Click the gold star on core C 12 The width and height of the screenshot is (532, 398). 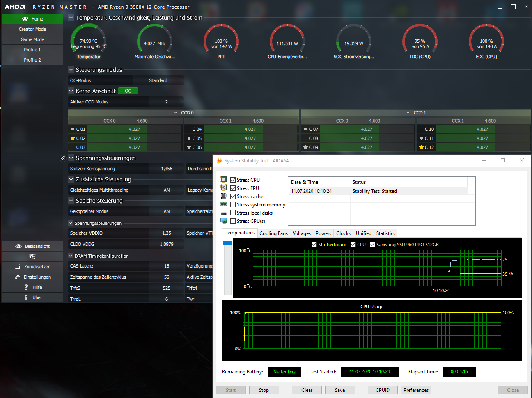421,147
